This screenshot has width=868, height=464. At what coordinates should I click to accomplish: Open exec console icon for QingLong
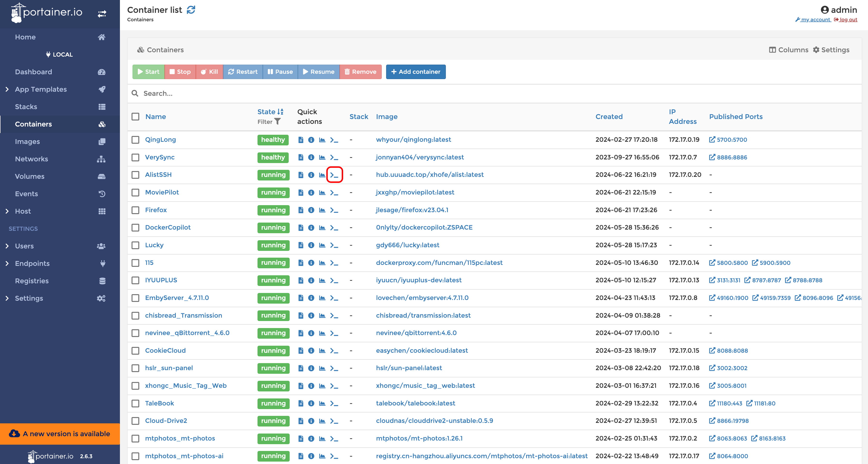(x=334, y=140)
